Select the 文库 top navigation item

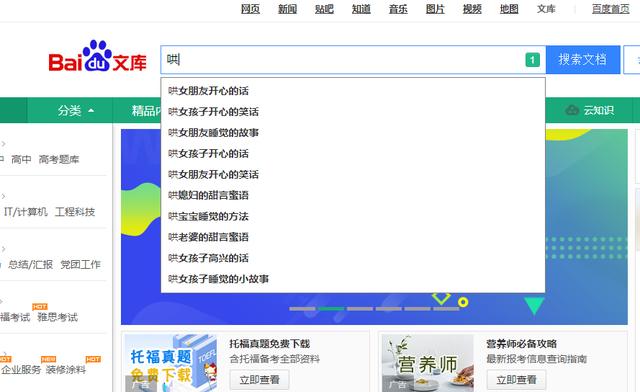coord(546,9)
